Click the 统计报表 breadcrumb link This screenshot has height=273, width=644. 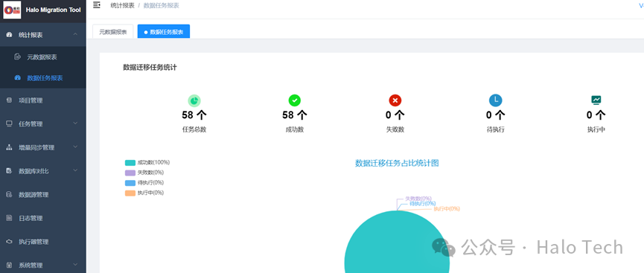point(122,5)
